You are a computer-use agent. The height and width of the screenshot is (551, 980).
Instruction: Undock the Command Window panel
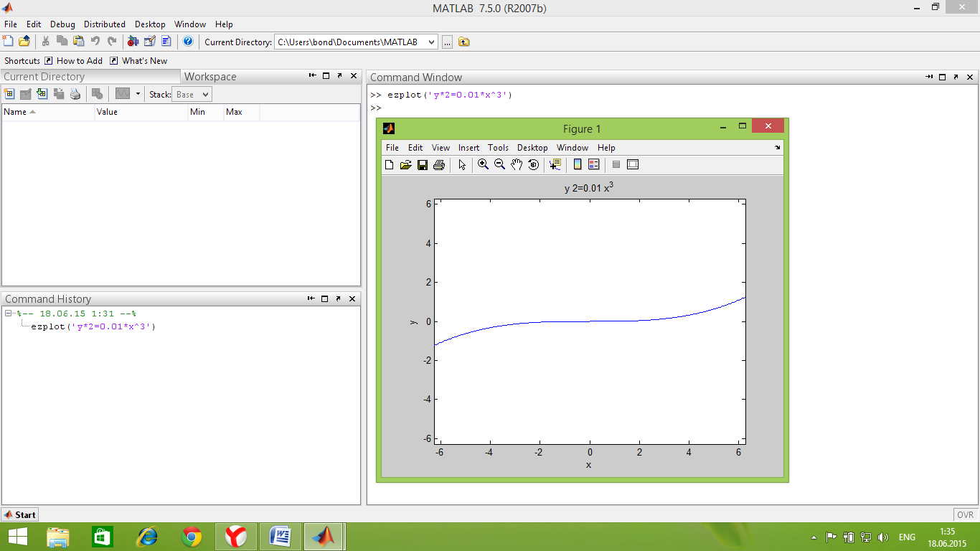click(x=956, y=77)
